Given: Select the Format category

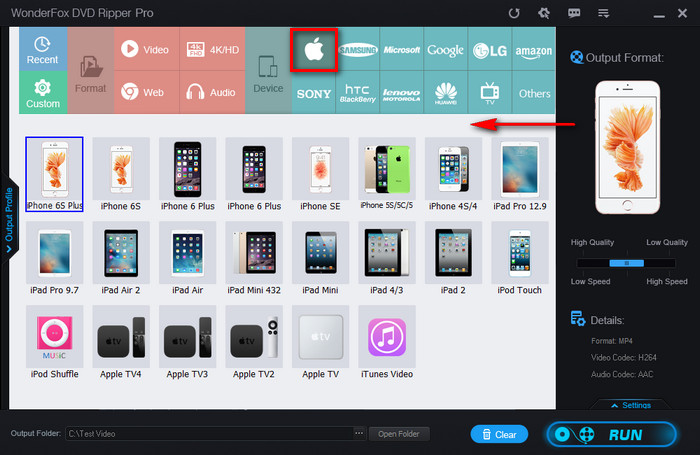Looking at the screenshot, I should [x=91, y=71].
